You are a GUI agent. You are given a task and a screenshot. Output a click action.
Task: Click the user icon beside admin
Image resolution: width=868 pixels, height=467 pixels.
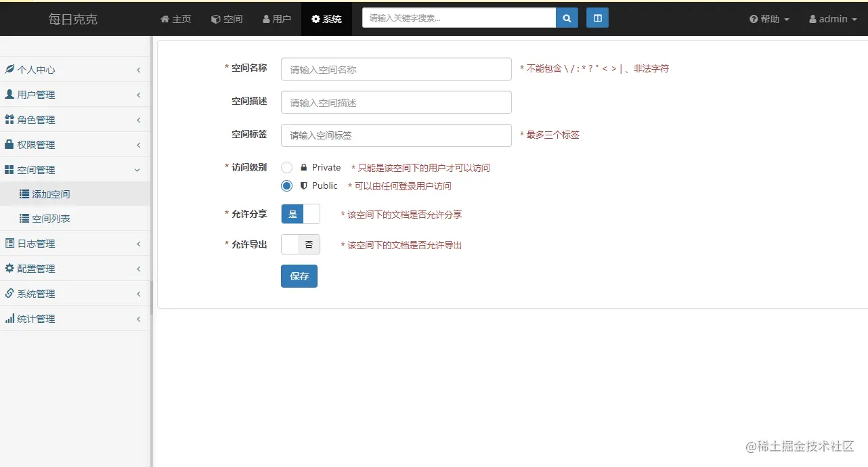[x=812, y=19]
